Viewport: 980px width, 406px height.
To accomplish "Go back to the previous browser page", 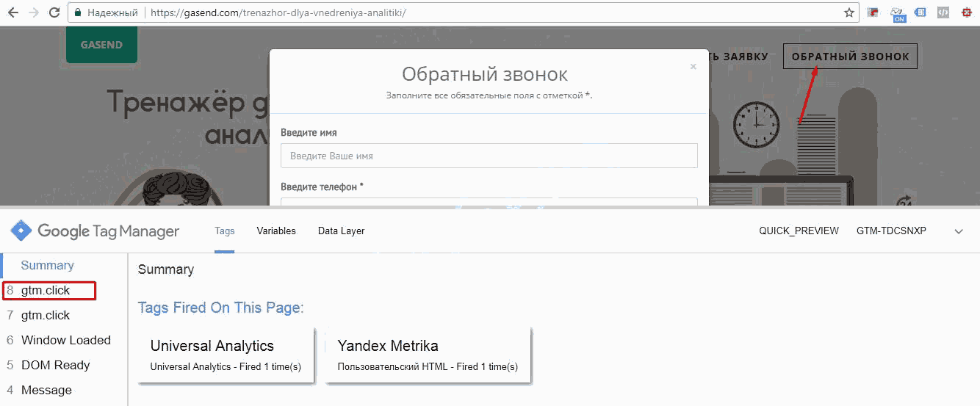I will tap(13, 12).
